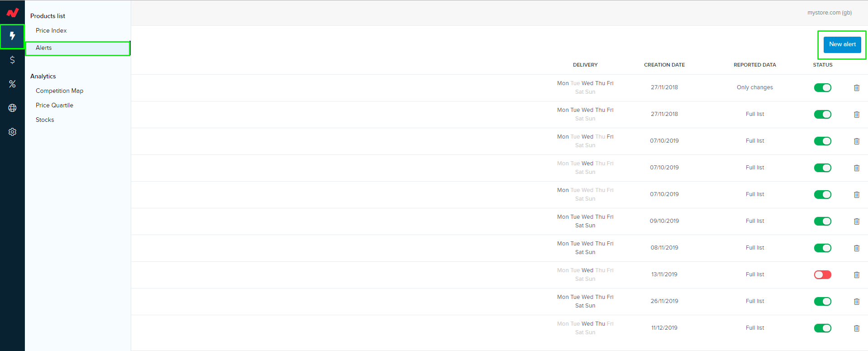
Task: Toggle status of 07/10/2019 Monday-only alert
Action: coord(823,195)
